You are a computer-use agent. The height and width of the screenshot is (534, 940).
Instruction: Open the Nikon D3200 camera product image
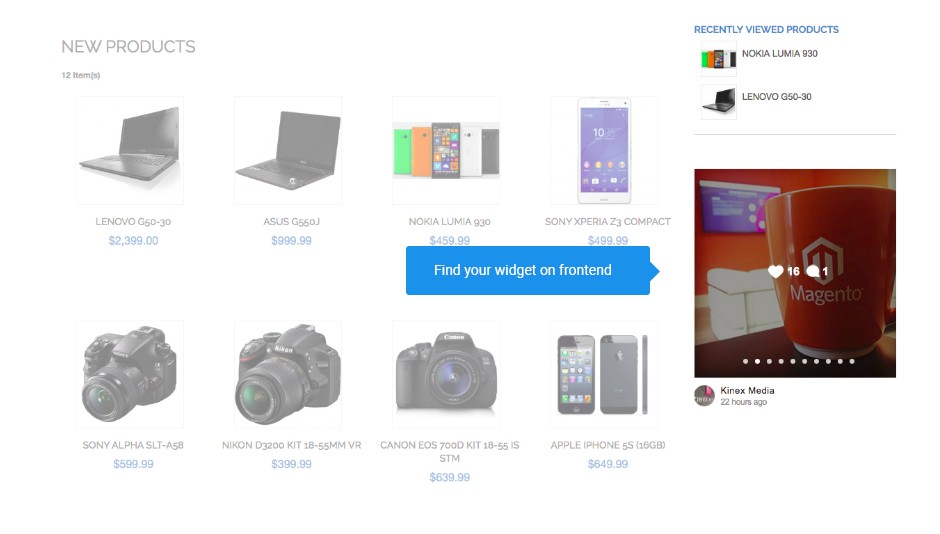[288, 374]
